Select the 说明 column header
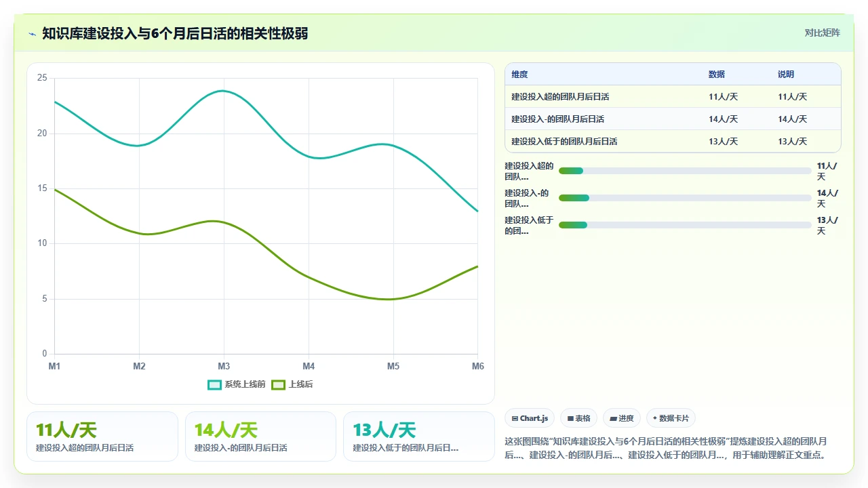Image resolution: width=868 pixels, height=488 pixels. tap(786, 75)
